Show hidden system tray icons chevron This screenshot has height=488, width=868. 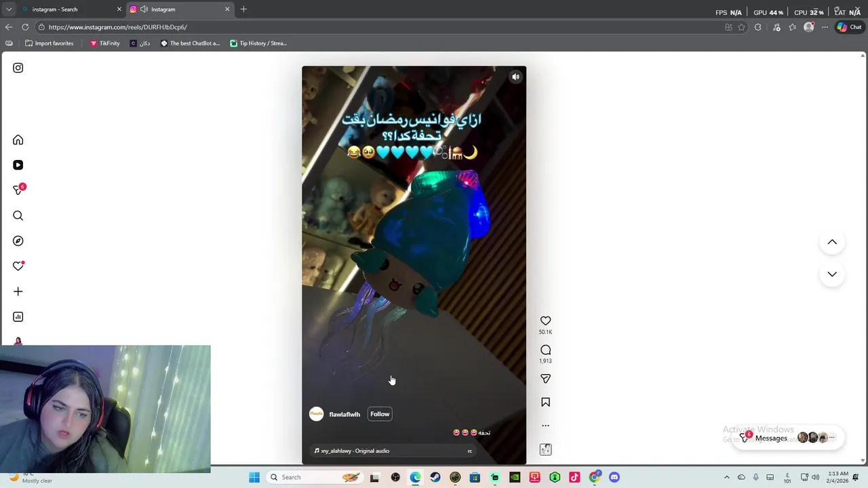click(x=726, y=477)
